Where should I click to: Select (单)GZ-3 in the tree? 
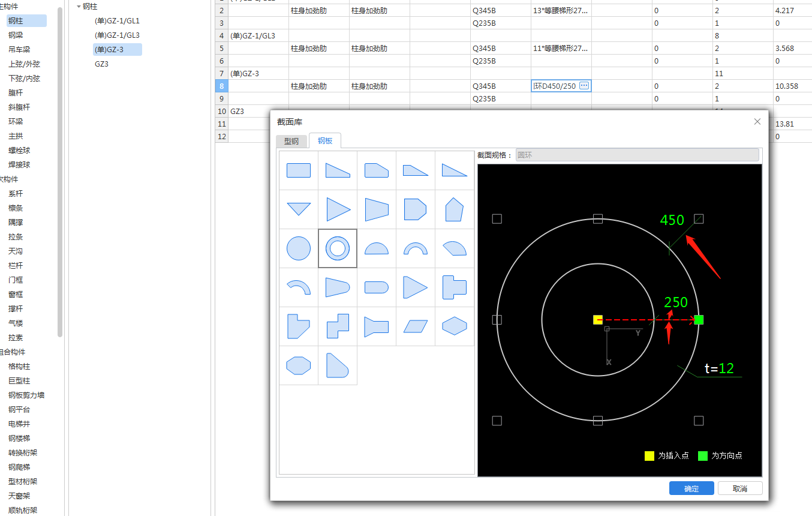click(118, 49)
